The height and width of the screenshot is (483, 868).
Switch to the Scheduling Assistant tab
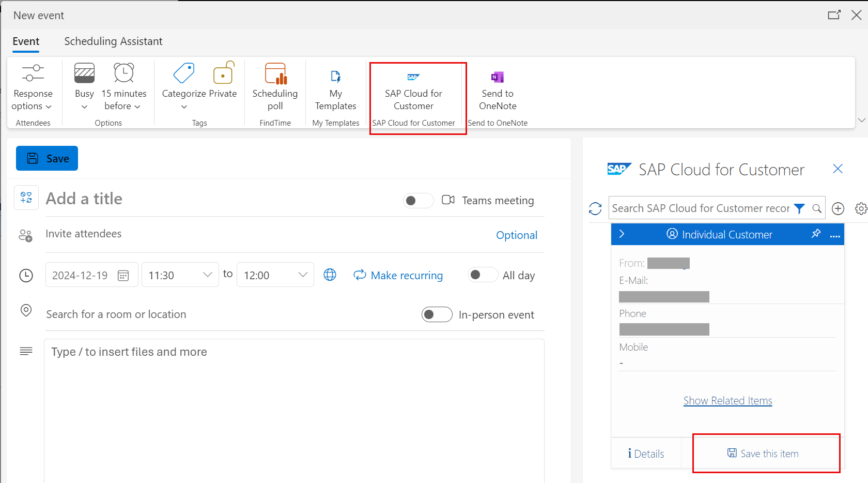pyautogui.click(x=113, y=41)
